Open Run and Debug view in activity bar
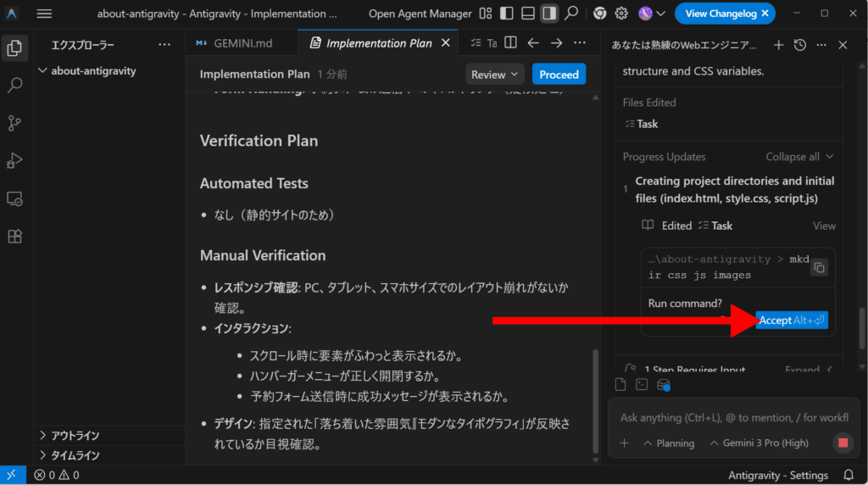Viewport: 868px width, 485px height. point(14,161)
